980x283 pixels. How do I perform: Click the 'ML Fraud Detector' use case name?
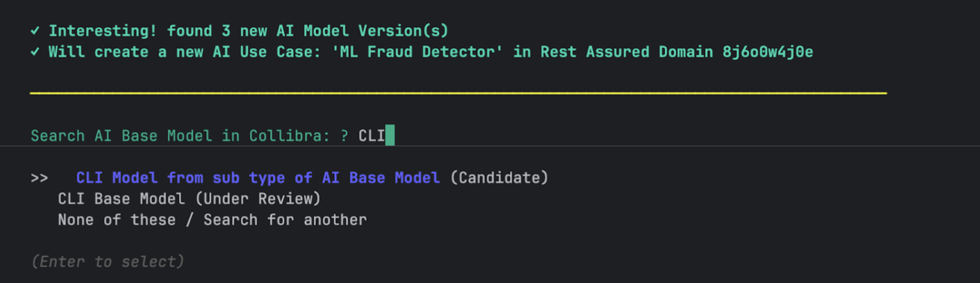(x=417, y=52)
